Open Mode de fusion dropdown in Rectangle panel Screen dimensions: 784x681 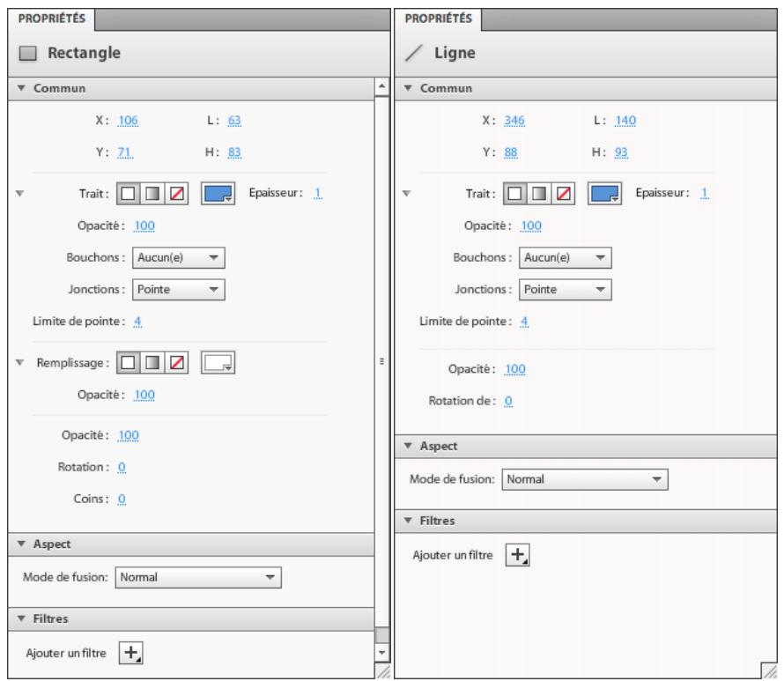pos(198,578)
